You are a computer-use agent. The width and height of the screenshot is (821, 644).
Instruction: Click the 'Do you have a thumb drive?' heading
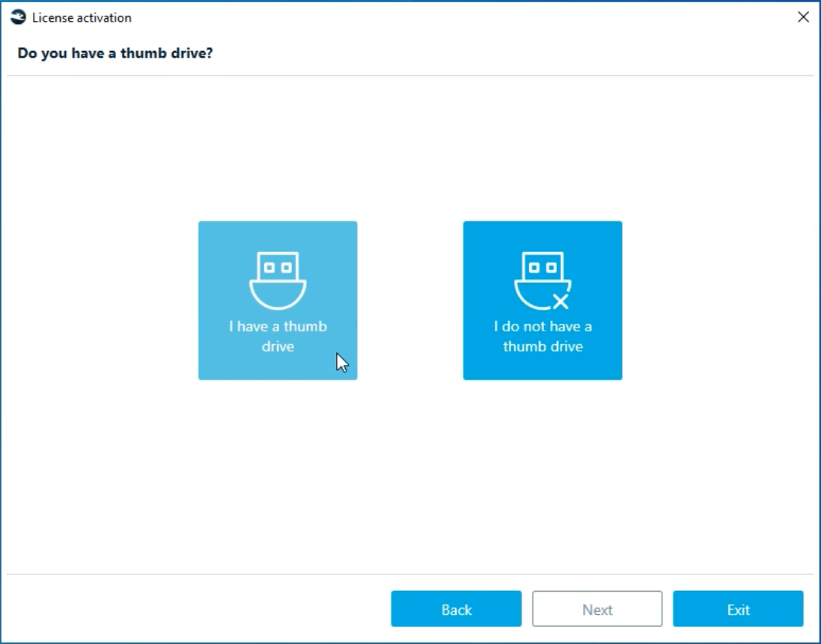(x=115, y=53)
